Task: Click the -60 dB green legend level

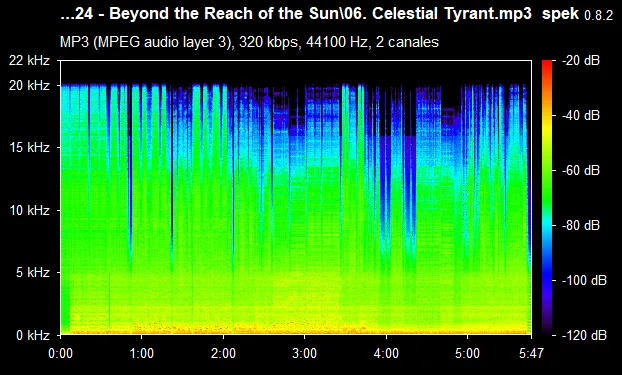Action: (581, 171)
